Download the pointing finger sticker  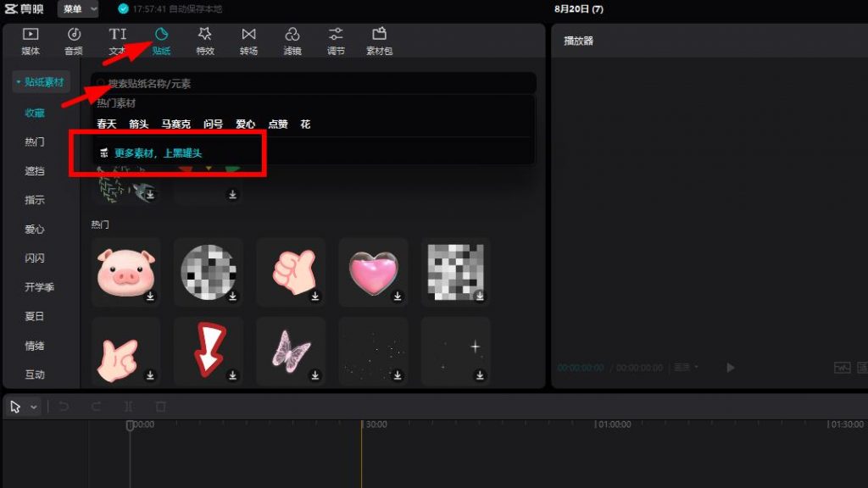[x=150, y=375]
